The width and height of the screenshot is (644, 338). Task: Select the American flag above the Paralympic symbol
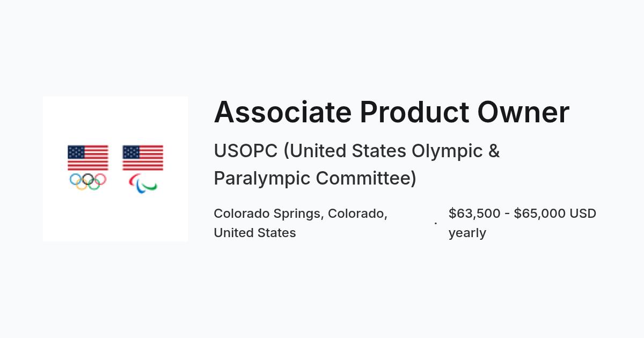[x=143, y=158]
